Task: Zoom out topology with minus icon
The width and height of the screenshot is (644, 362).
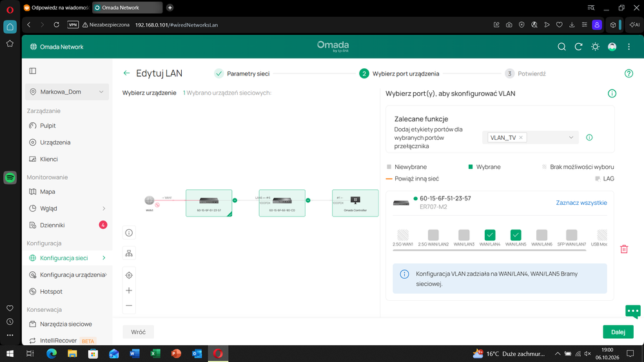Action: [x=129, y=305]
